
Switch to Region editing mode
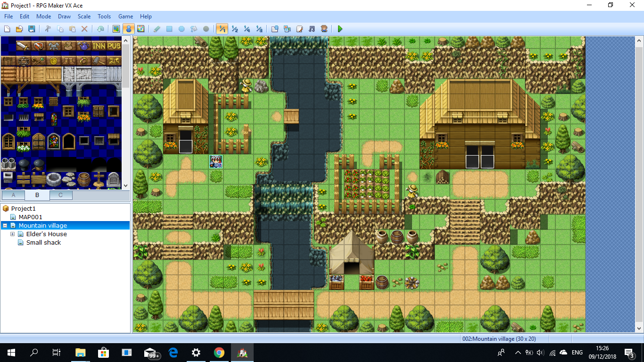point(140,29)
